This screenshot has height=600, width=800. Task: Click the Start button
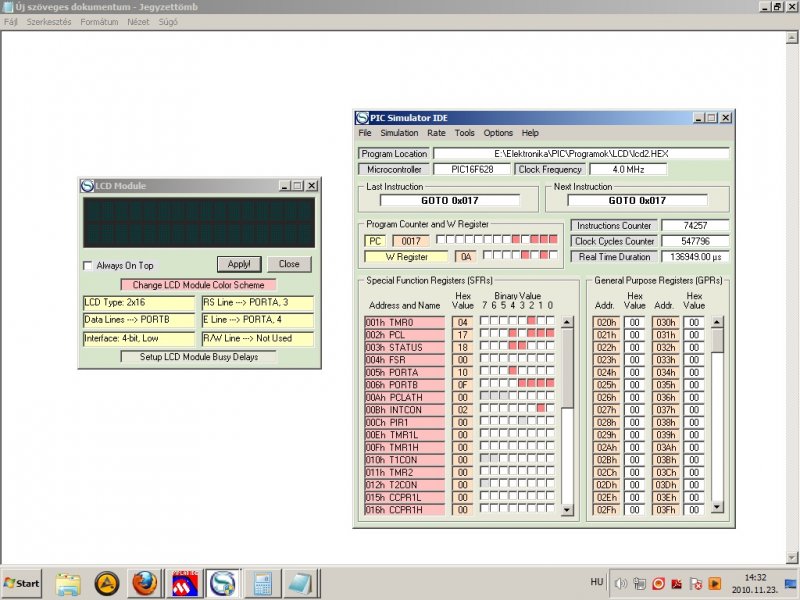(x=22, y=583)
